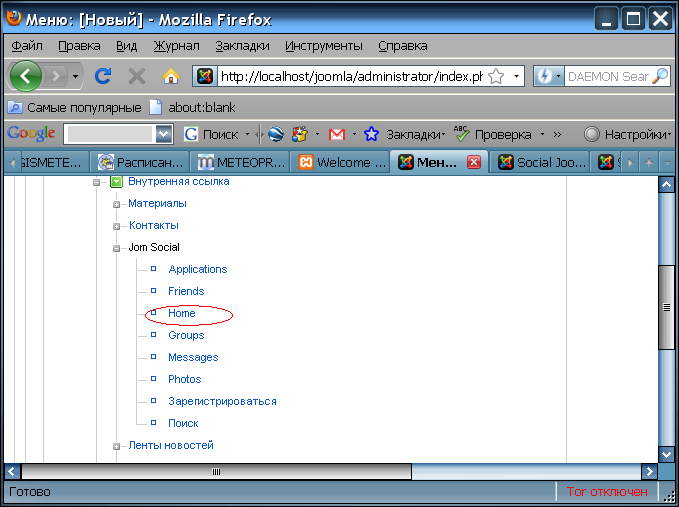Select the Зарегистрироваться link
Screen dimensions: 679x507
tap(222, 401)
